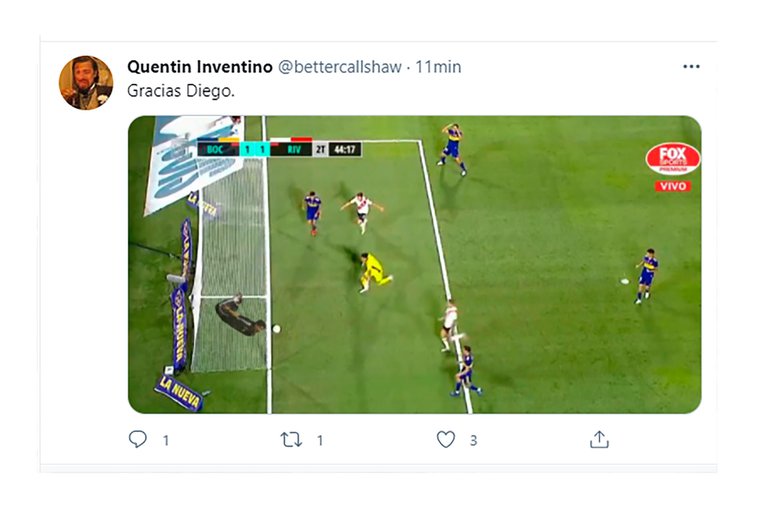The image size is (768, 512).
Task: Click the Fox Sports Premium logo
Action: click(673, 158)
